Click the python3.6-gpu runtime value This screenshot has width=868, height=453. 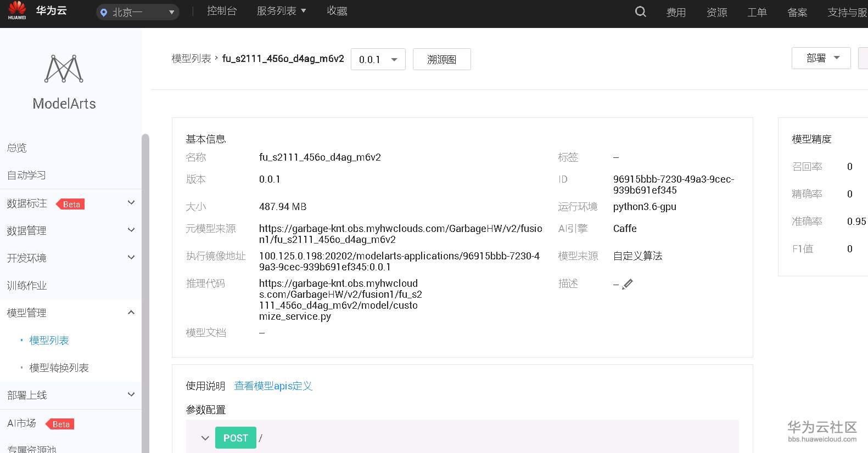645,207
